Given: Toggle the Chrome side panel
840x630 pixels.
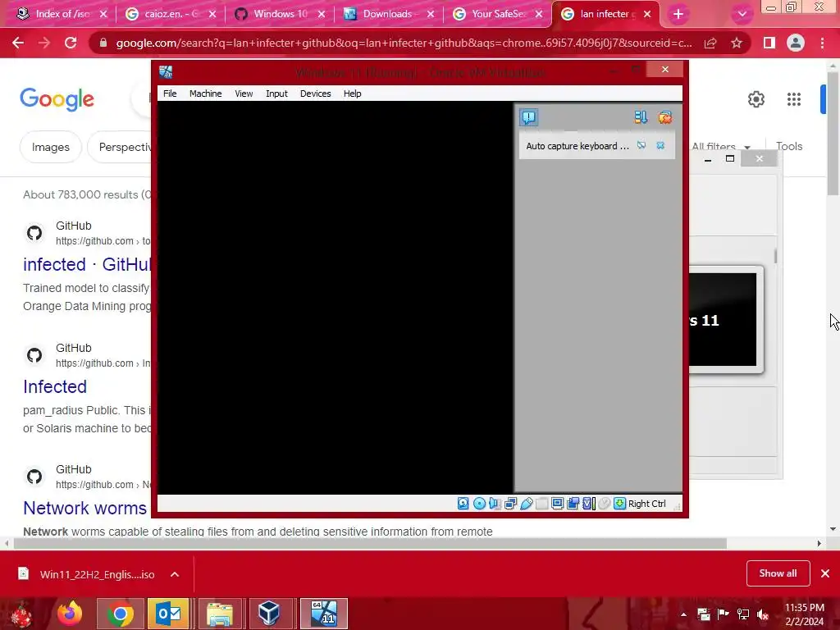Looking at the screenshot, I should pos(769,43).
